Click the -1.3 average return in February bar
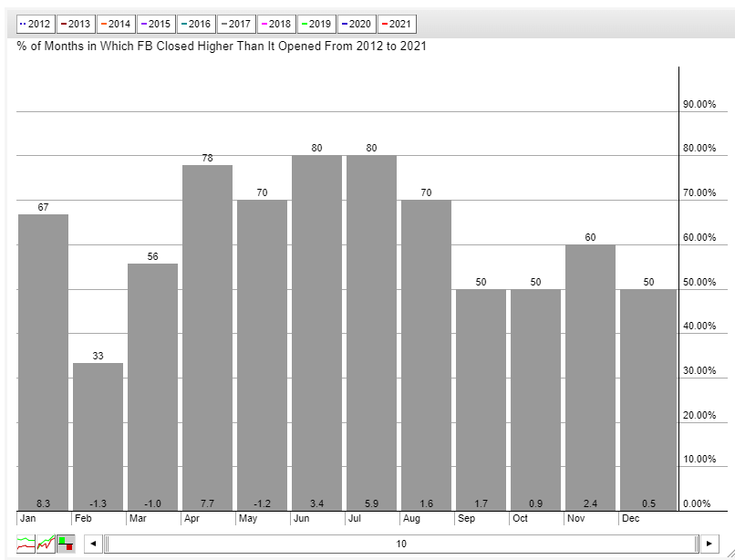735x560 pixels. (x=98, y=503)
